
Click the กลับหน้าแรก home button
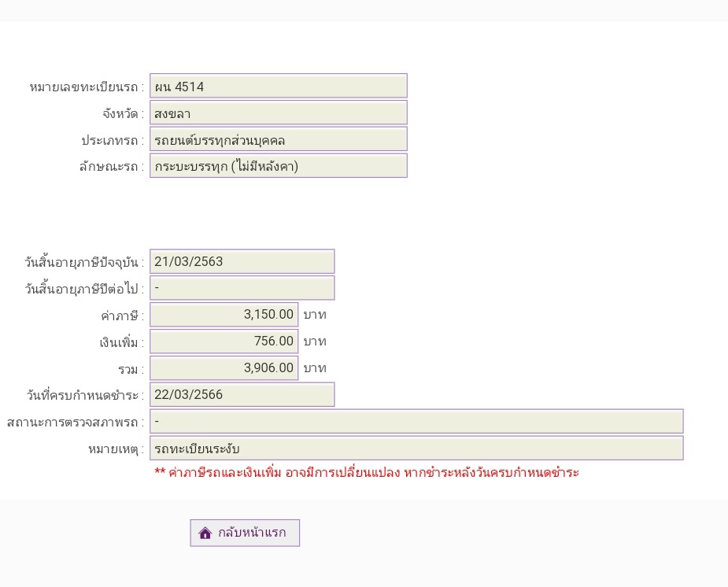245,533
